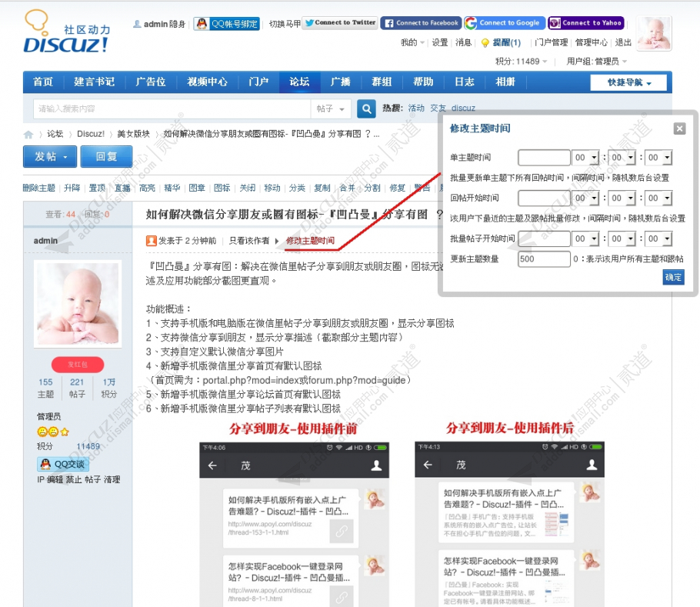Click the QQ帐号绑定 penguin icon
This screenshot has width=700, height=607.
click(202, 23)
